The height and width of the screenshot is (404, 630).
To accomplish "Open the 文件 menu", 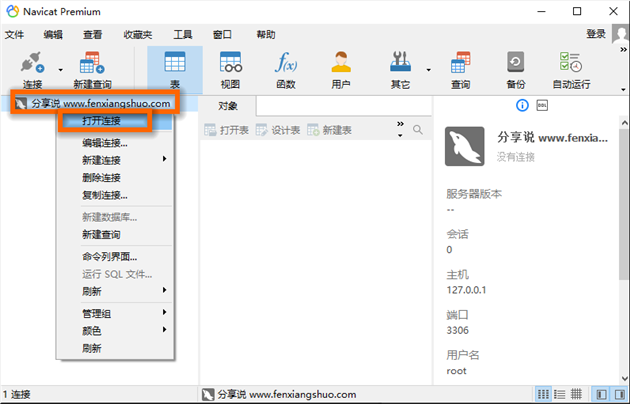I will tap(14, 35).
